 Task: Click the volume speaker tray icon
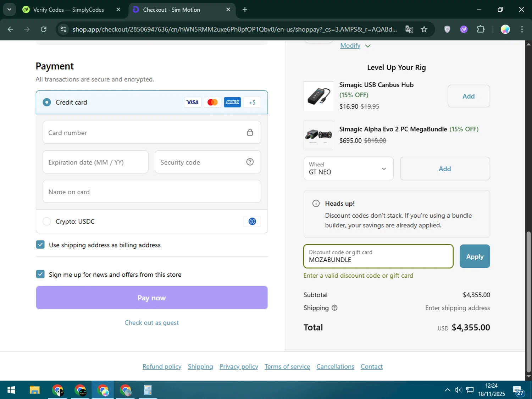pyautogui.click(x=458, y=390)
